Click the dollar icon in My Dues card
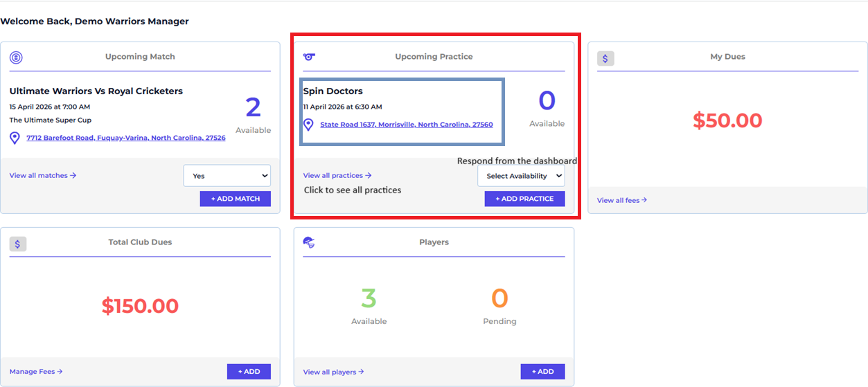Viewport: 868px width, 387px height. 605,58
